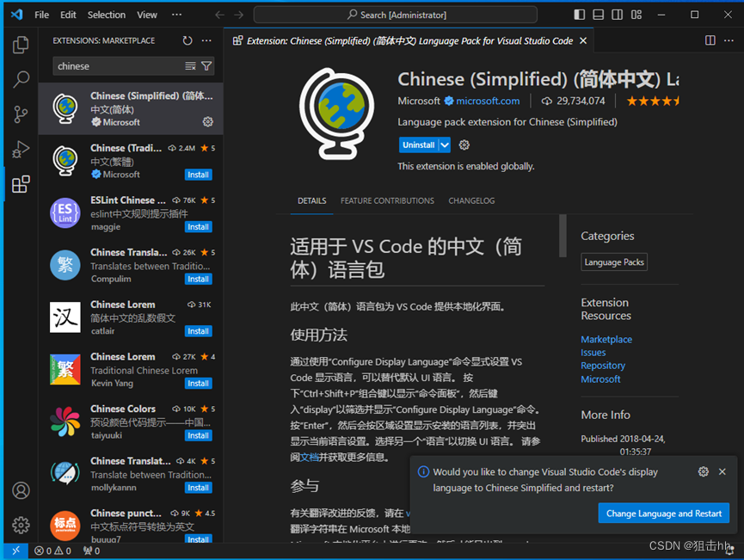Click the gear icon next to Uninstall
The height and width of the screenshot is (560, 744).
point(464,145)
